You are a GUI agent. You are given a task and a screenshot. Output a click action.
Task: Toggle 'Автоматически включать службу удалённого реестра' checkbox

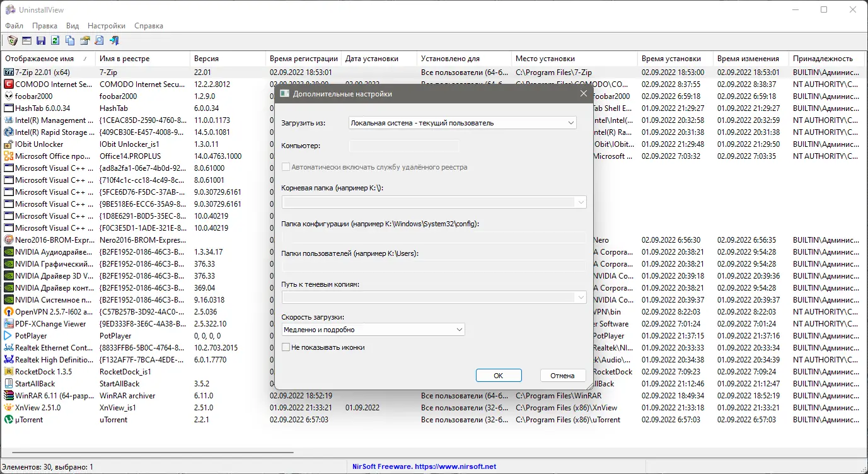pos(286,167)
